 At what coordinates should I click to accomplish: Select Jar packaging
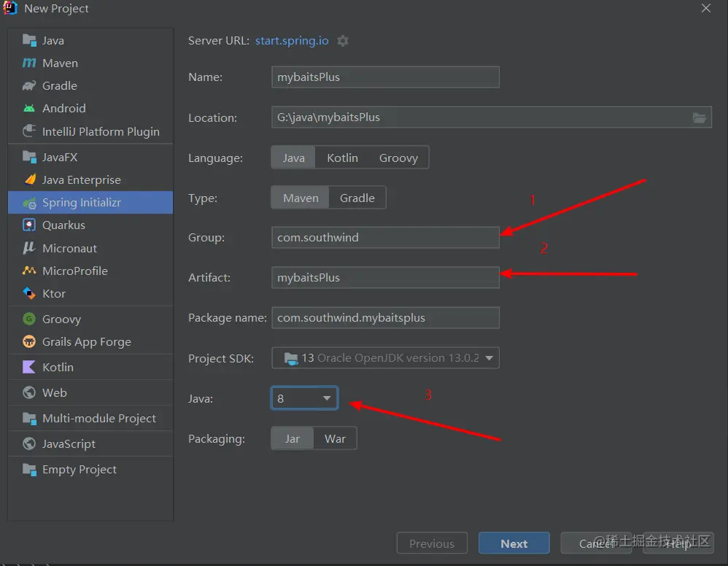point(292,438)
